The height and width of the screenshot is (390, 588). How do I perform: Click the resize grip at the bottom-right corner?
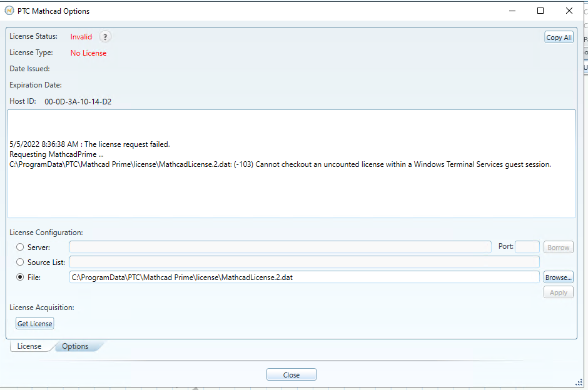(x=582, y=382)
